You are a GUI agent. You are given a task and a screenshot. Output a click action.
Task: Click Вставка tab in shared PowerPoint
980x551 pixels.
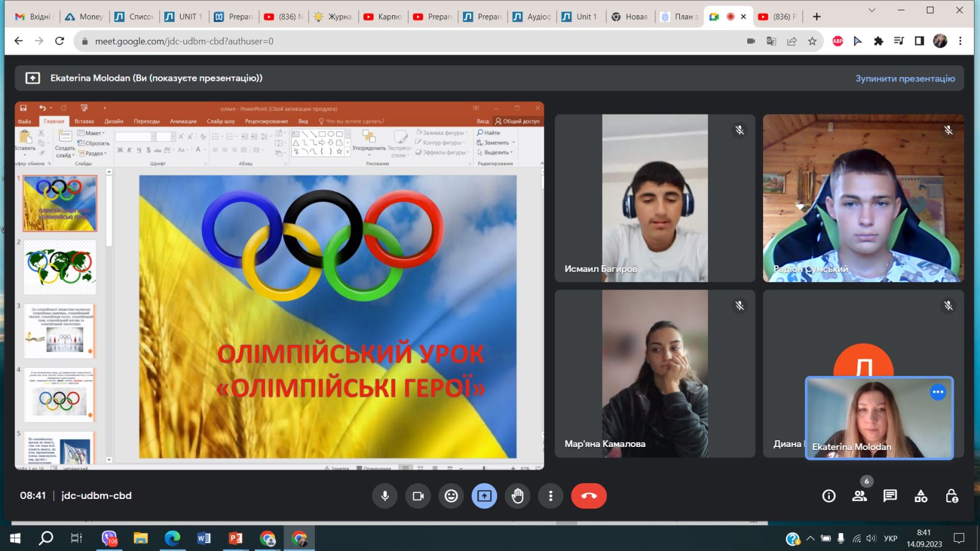[85, 121]
